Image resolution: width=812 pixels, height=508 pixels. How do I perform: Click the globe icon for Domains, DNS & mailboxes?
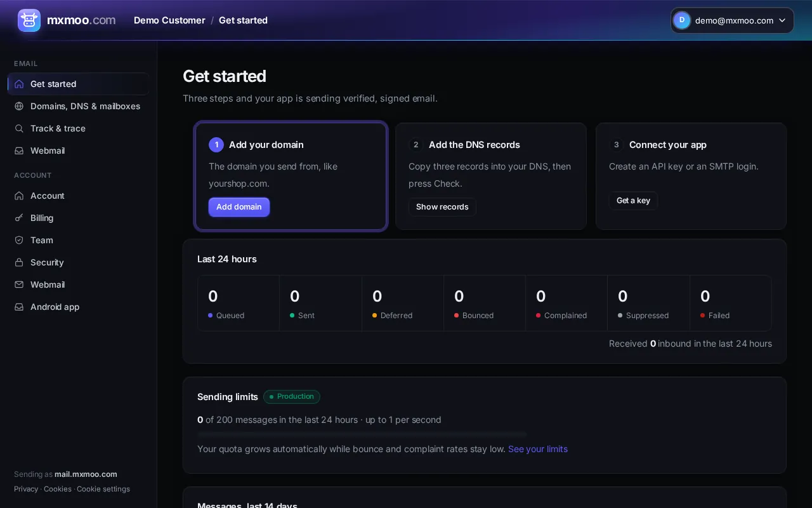tap(19, 106)
